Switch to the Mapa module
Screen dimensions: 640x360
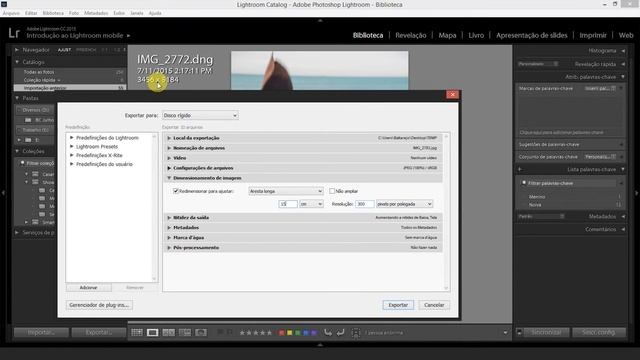tap(447, 35)
